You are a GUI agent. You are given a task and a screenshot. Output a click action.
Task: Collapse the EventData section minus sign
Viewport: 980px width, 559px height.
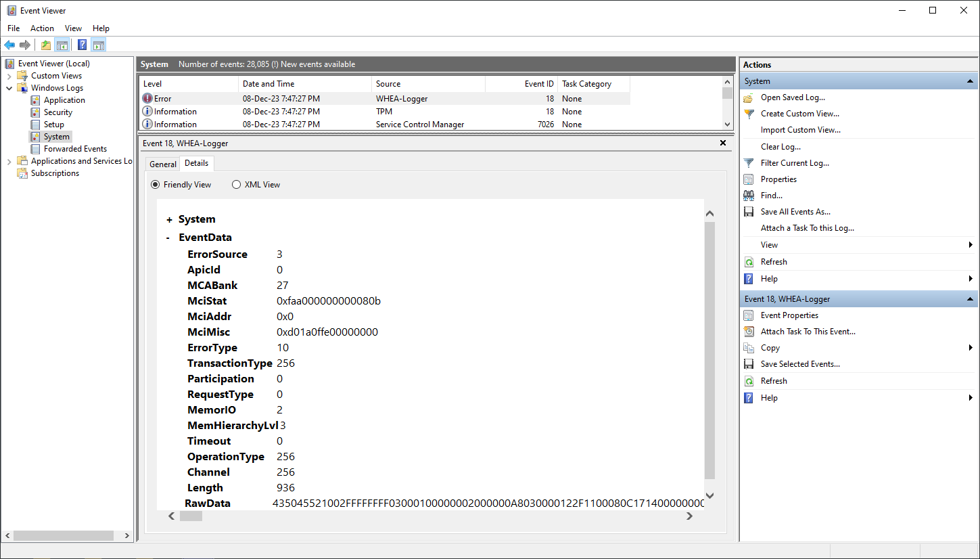(x=168, y=238)
